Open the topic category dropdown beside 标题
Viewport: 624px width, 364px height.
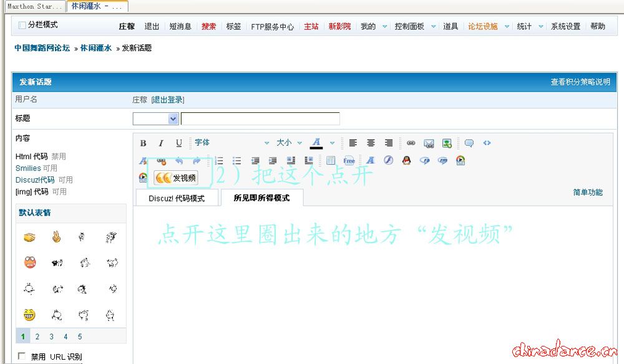pyautogui.click(x=156, y=118)
